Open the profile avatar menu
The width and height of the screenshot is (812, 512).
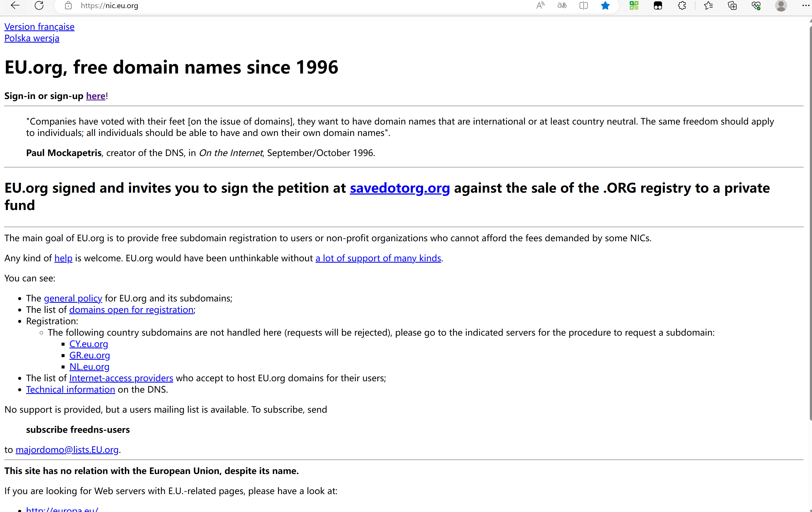coord(781,5)
